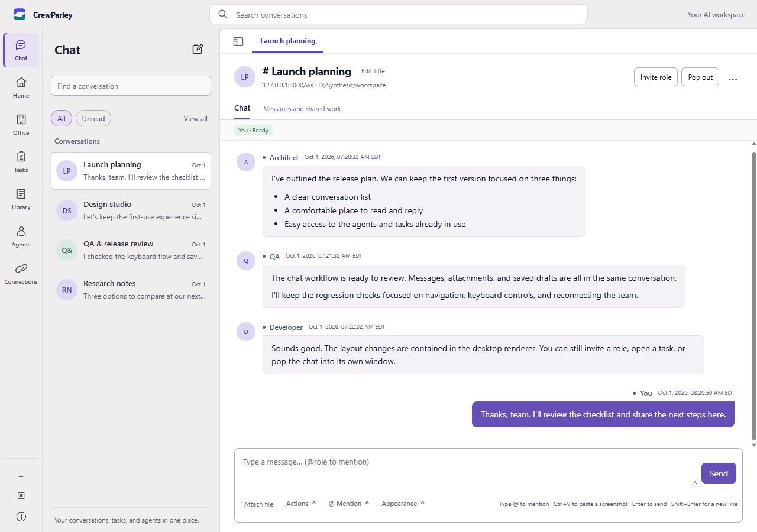757x532 pixels.
Task: Start a new chat with compose icon
Action: 198,49
